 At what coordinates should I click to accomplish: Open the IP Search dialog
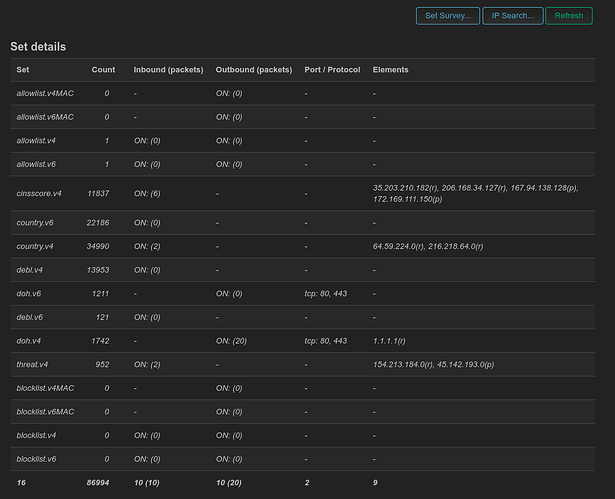pyautogui.click(x=513, y=16)
